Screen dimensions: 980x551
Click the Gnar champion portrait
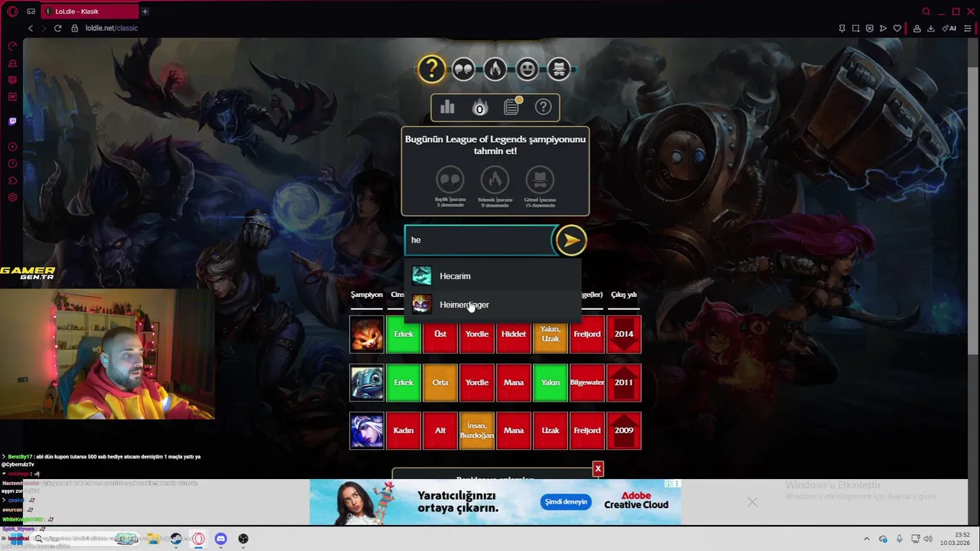(367, 334)
